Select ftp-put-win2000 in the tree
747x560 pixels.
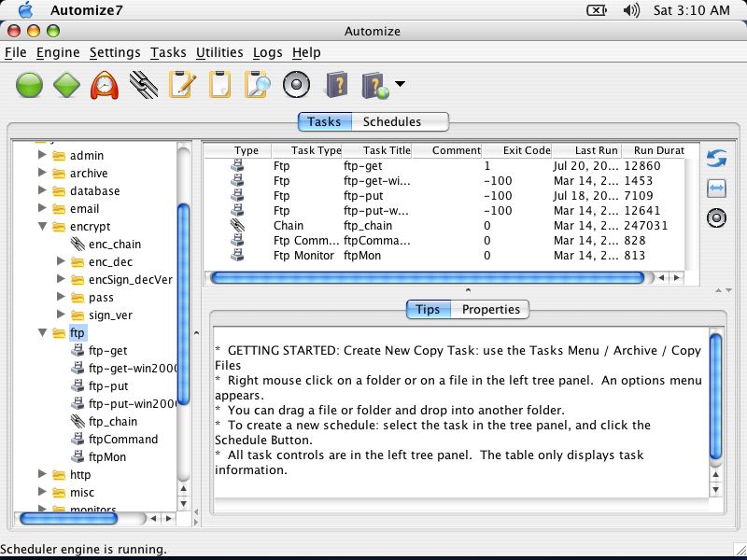(x=134, y=404)
